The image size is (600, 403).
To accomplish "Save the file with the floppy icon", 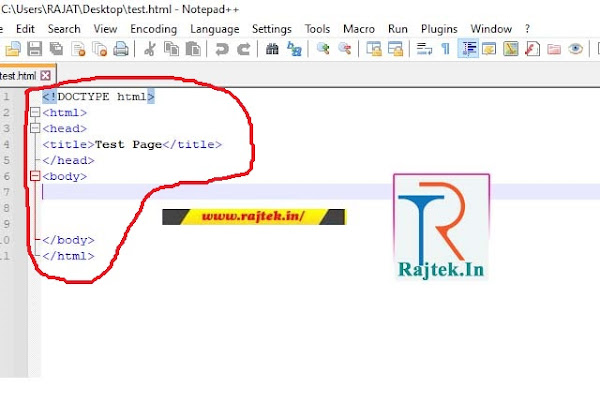I will click(x=35, y=49).
